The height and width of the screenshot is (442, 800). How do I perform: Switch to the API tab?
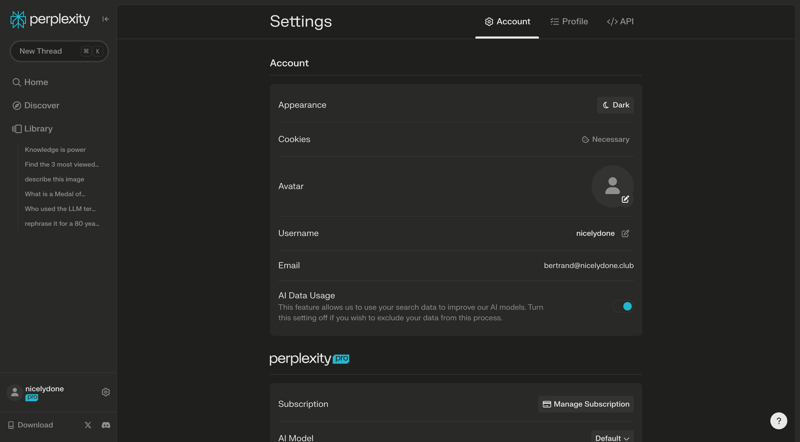point(620,21)
